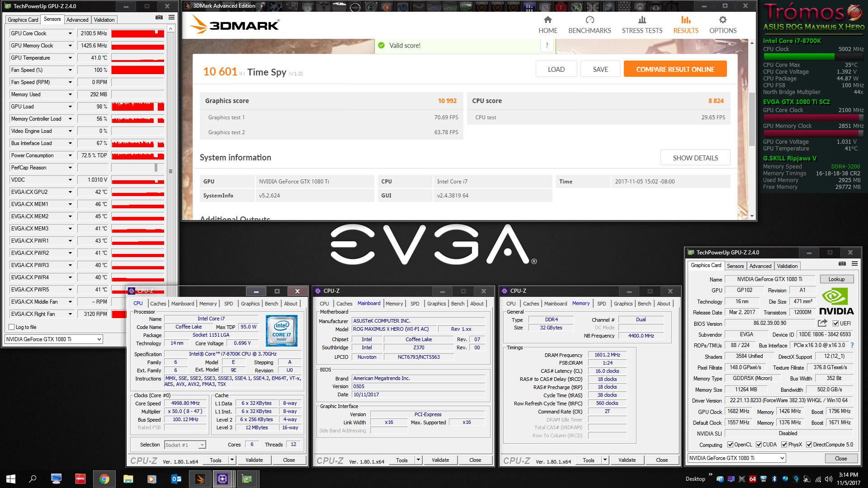Click PerfCap Reason sensor graph
868x488 pixels.
pos(137,168)
